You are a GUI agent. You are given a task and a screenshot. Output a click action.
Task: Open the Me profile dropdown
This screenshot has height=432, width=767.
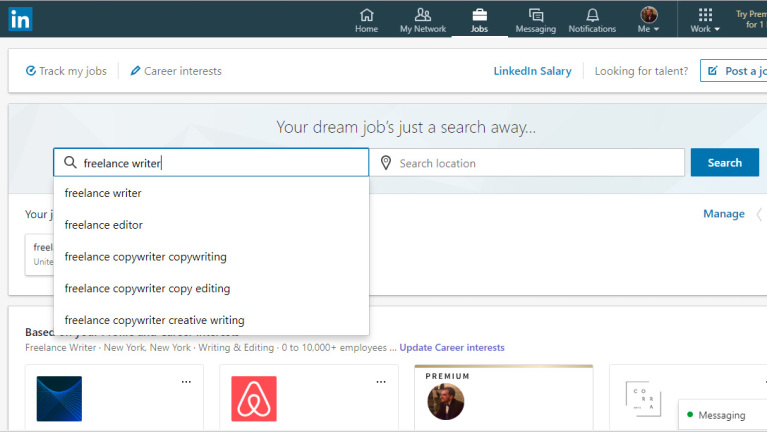click(649, 21)
